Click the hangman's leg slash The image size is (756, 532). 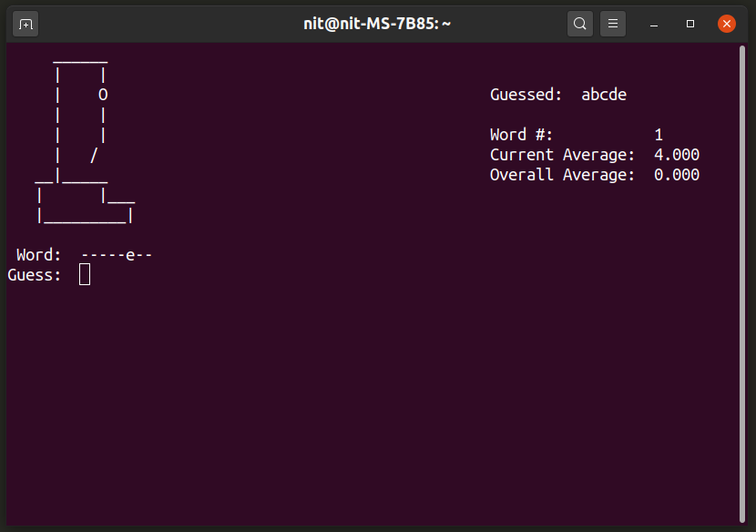[x=94, y=156]
